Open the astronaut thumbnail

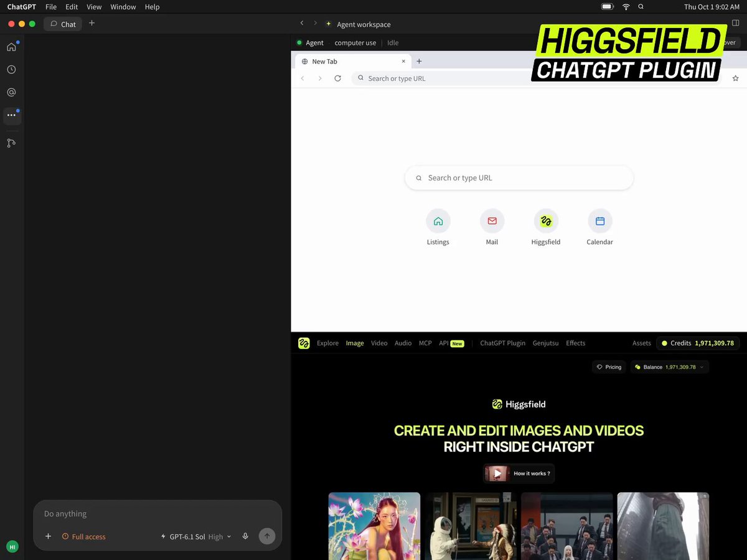[471, 526]
